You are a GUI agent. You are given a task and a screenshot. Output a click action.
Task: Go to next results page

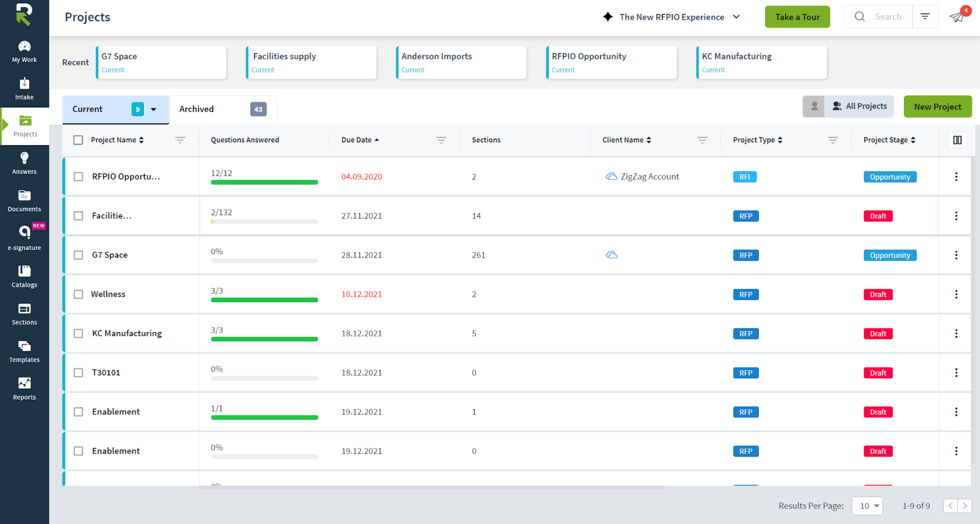coord(965,506)
